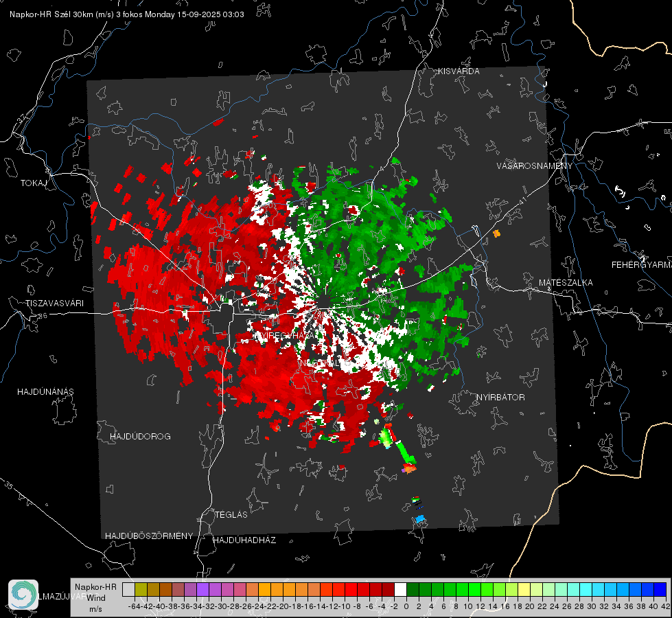Click the swirl weather logo icon

23,595
